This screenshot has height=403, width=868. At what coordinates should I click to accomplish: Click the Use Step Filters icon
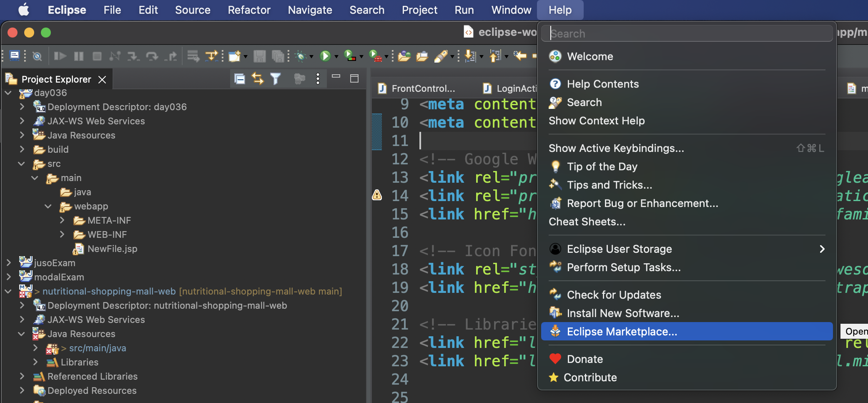(x=211, y=56)
